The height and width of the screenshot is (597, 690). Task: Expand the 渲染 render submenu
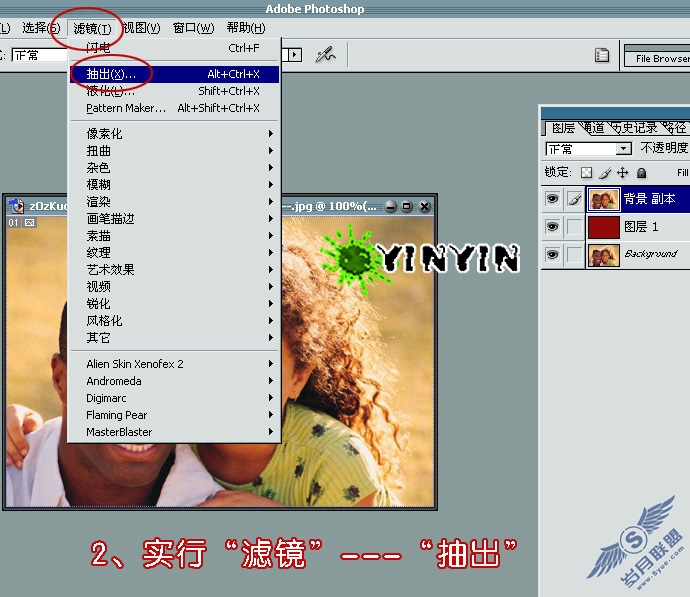(174, 201)
